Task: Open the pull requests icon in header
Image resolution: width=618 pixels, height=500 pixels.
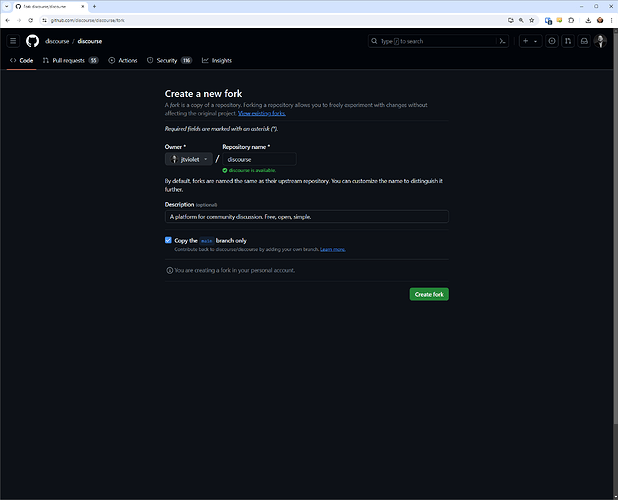Action: 568,41
